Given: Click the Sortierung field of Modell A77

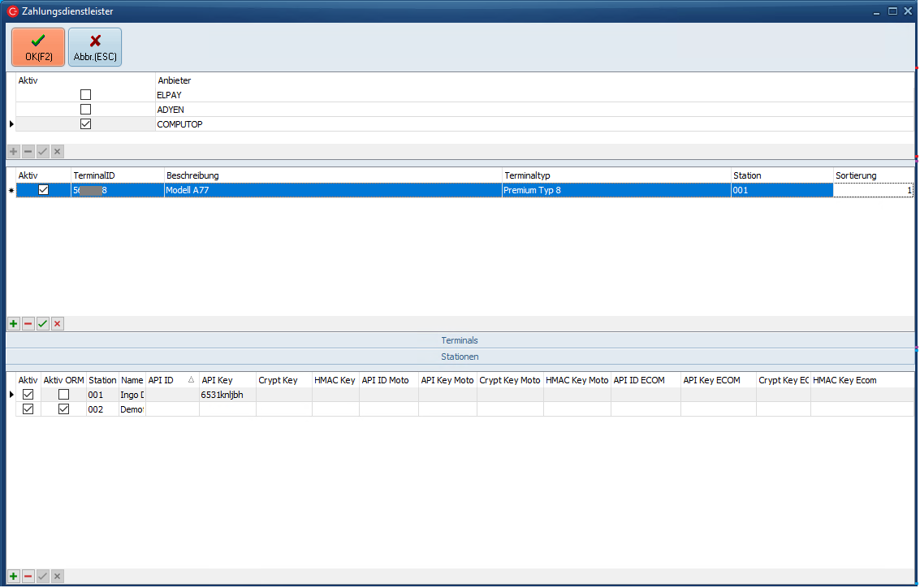Looking at the screenshot, I should click(873, 190).
